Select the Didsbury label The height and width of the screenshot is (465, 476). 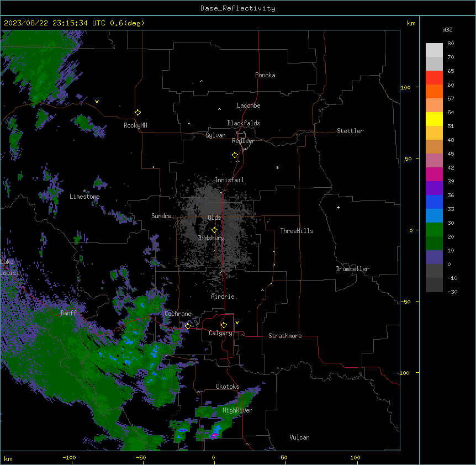211,238
